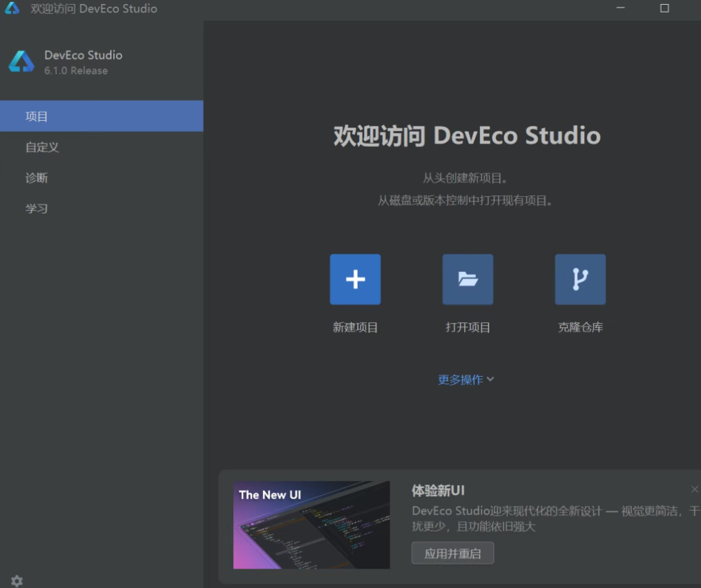Click the blue plus New Project icon
This screenshot has height=588, width=701.
point(356,280)
